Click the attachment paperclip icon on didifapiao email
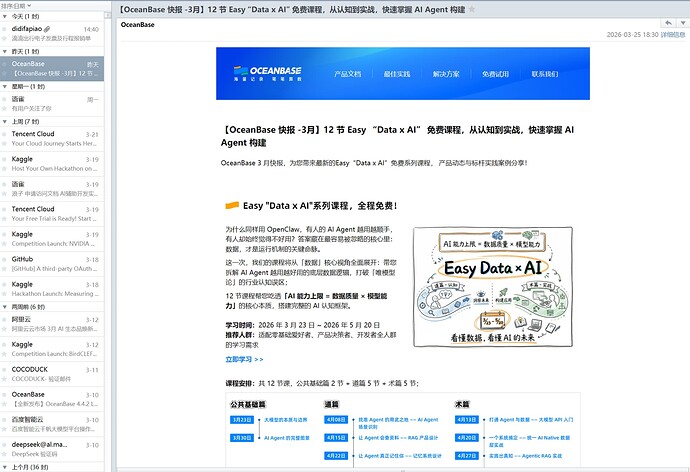 [x=47, y=29]
